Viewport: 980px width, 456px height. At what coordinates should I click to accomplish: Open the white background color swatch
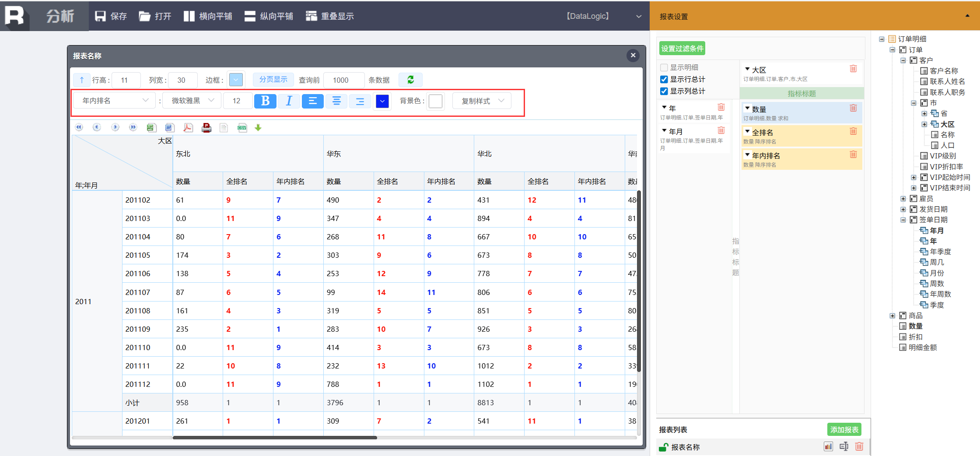pyautogui.click(x=435, y=101)
